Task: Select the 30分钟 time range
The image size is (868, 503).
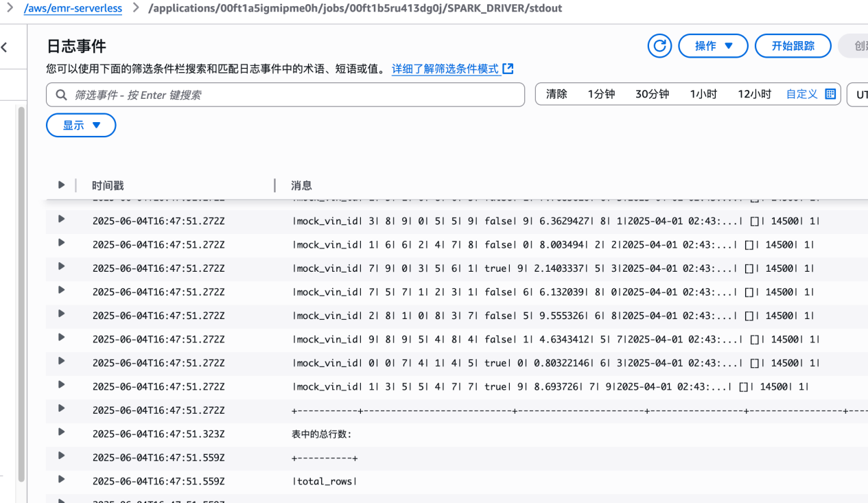Action: [652, 94]
